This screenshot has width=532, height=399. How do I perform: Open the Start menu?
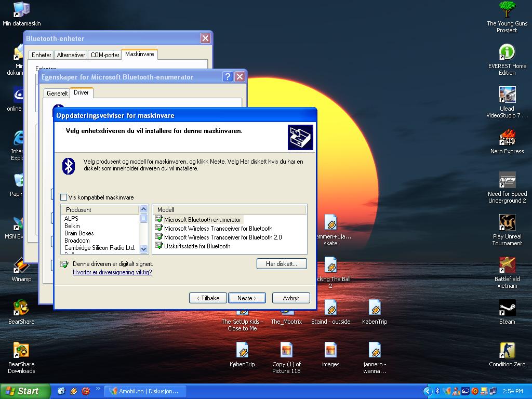pyautogui.click(x=25, y=391)
